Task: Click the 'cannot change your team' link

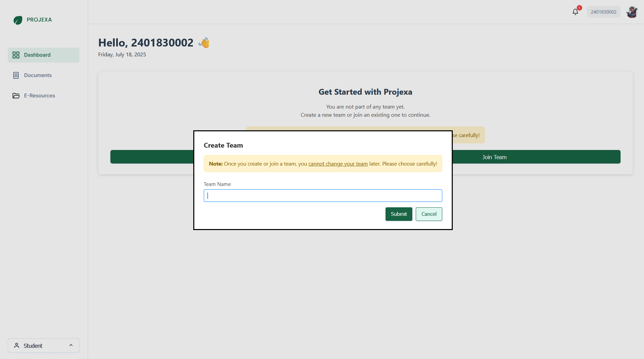Action: click(338, 164)
